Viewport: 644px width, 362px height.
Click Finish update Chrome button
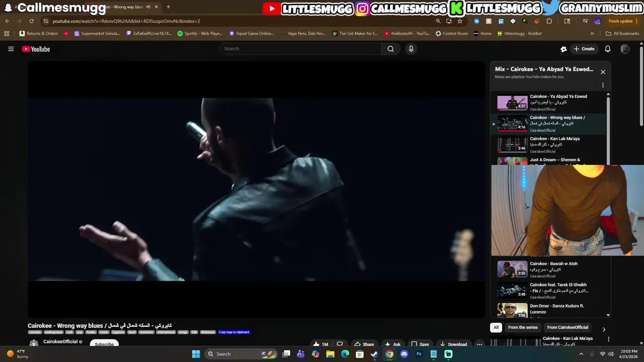click(623, 21)
